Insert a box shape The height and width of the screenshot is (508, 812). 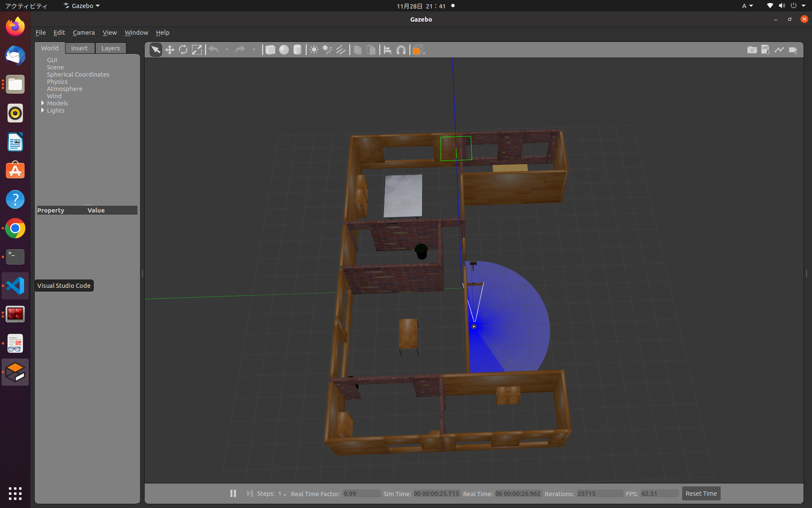coord(270,50)
